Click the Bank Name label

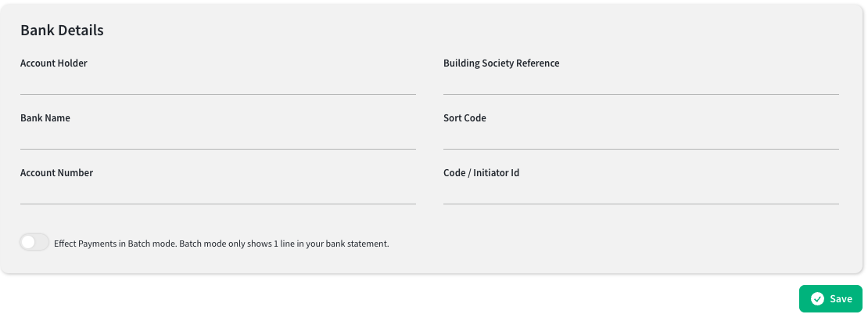pos(45,118)
